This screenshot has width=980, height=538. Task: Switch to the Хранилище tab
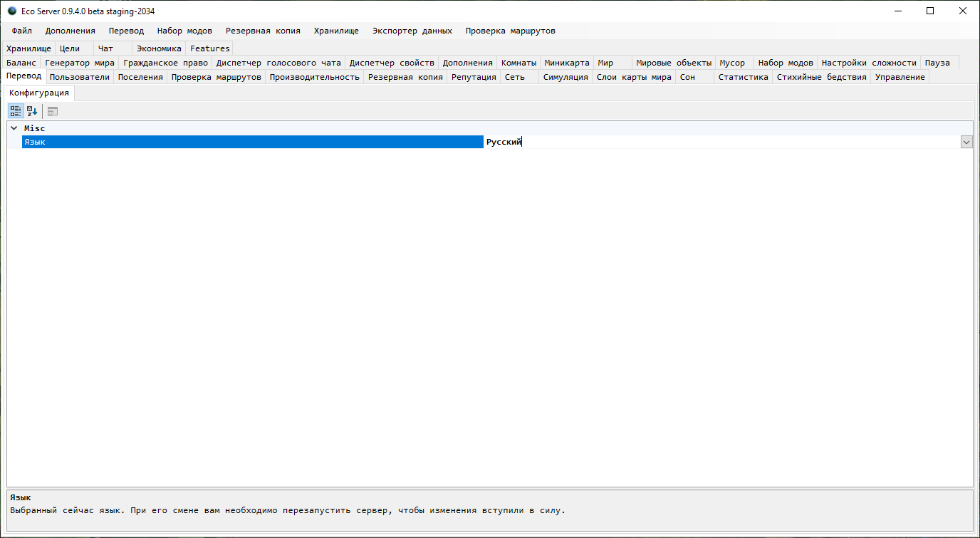pyautogui.click(x=28, y=48)
